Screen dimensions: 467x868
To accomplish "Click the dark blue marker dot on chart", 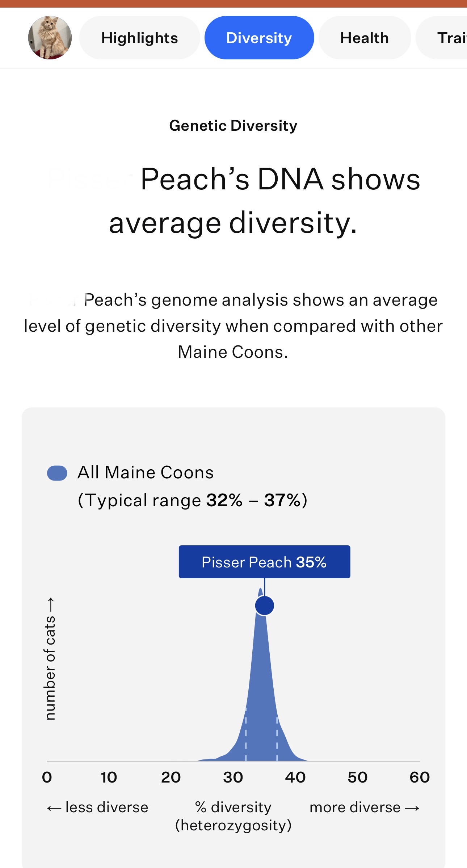I will click(x=265, y=605).
